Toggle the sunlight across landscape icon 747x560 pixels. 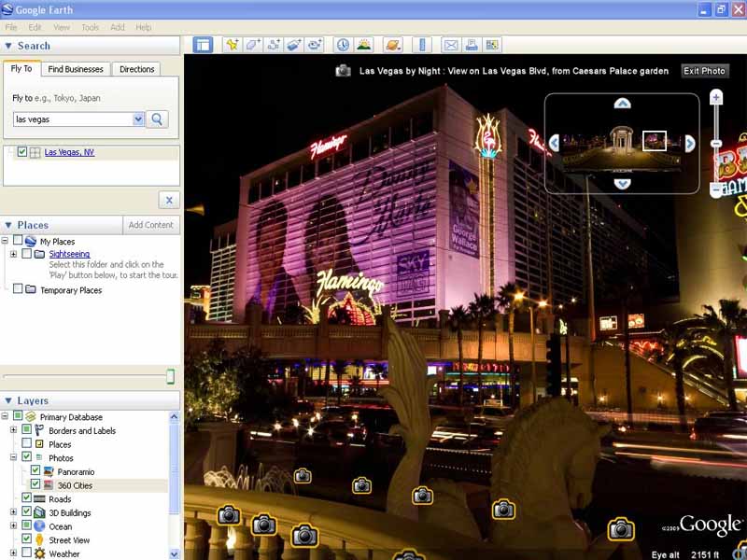tap(364, 45)
